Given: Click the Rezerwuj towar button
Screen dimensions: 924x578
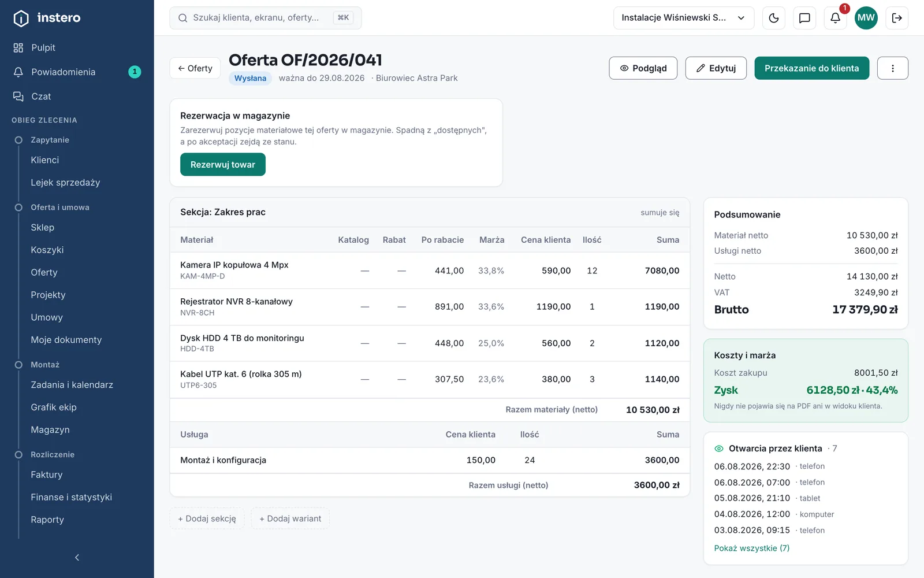Looking at the screenshot, I should coord(223,165).
